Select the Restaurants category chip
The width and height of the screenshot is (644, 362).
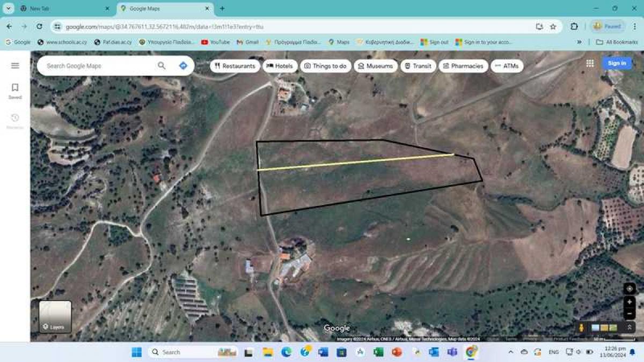tap(234, 66)
